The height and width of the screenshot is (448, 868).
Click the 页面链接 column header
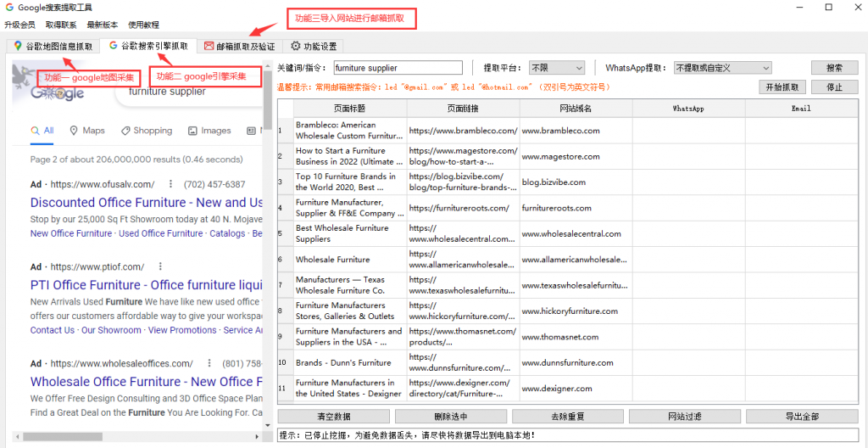tap(464, 109)
